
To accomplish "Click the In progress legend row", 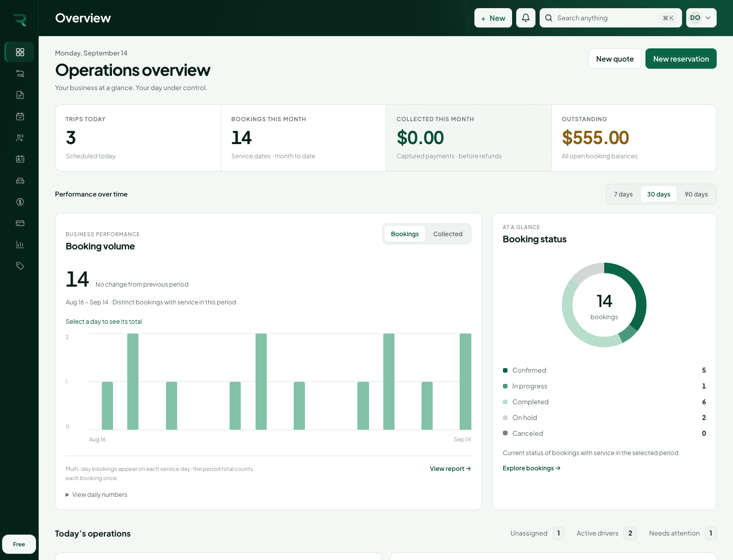I will [604, 386].
